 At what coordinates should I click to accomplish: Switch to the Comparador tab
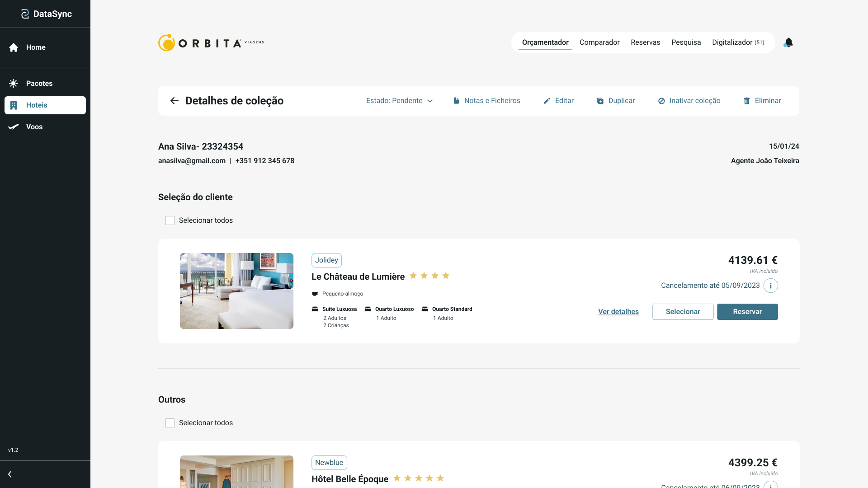coord(599,42)
